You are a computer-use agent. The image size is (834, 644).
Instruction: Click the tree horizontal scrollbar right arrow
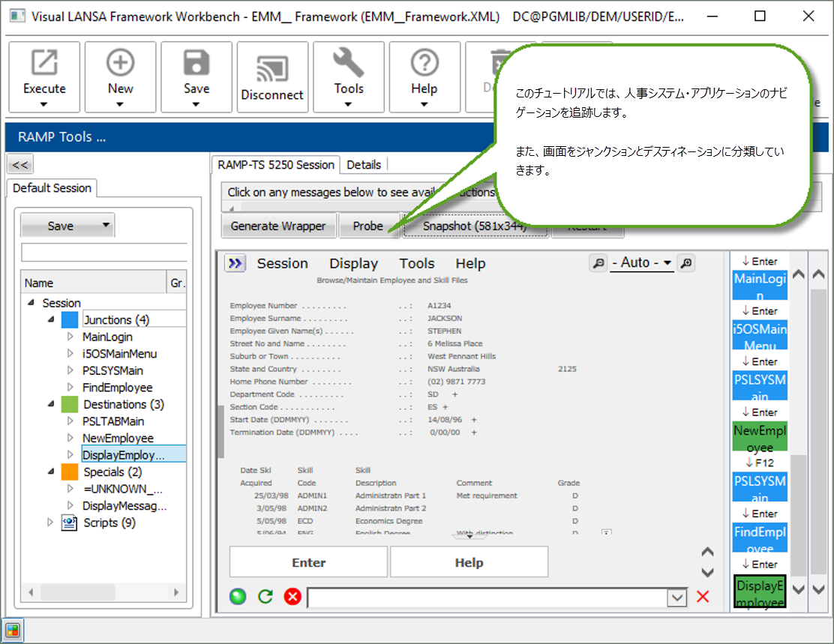click(176, 592)
